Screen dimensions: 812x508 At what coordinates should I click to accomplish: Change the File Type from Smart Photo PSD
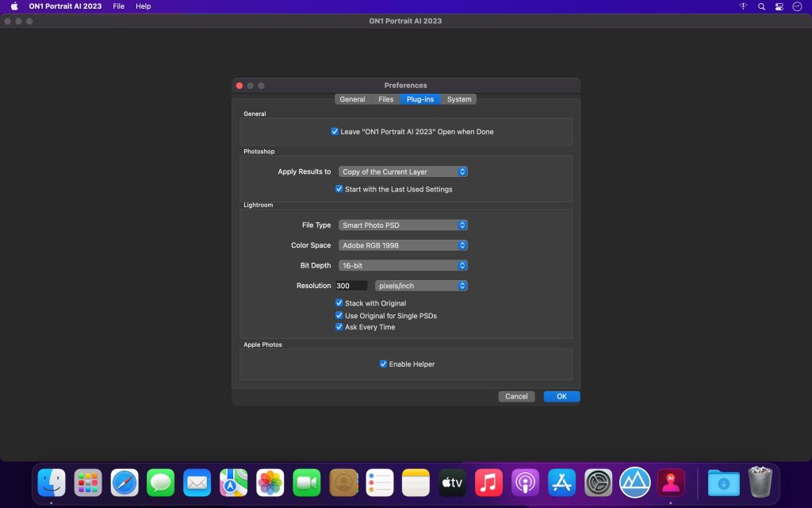tap(403, 225)
